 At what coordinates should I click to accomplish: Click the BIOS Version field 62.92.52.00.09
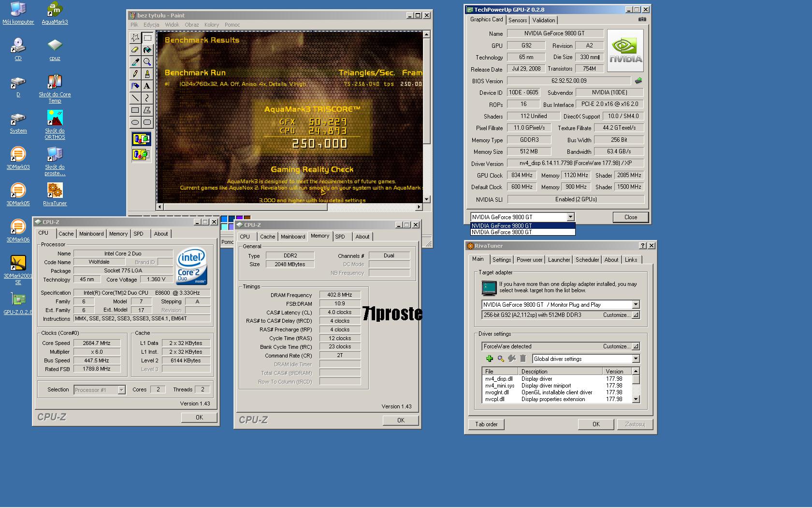coord(569,81)
